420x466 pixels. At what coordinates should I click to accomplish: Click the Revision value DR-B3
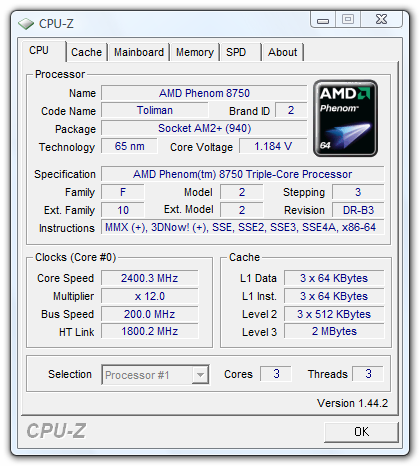pos(358,210)
